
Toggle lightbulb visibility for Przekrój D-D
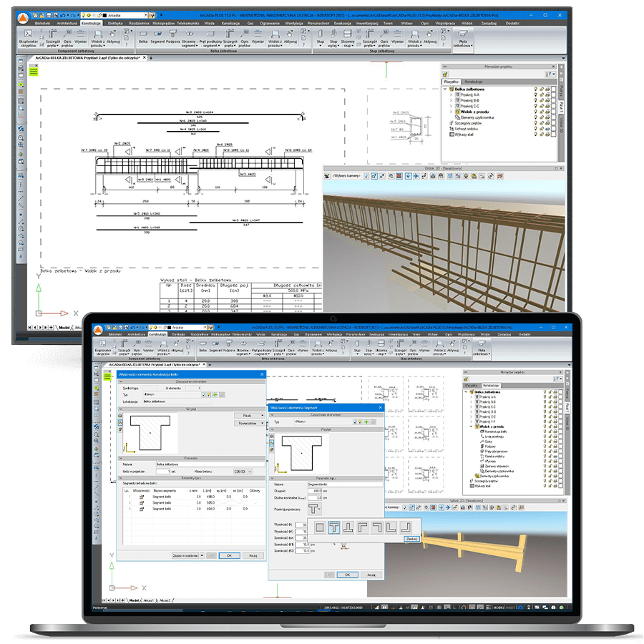(545, 411)
